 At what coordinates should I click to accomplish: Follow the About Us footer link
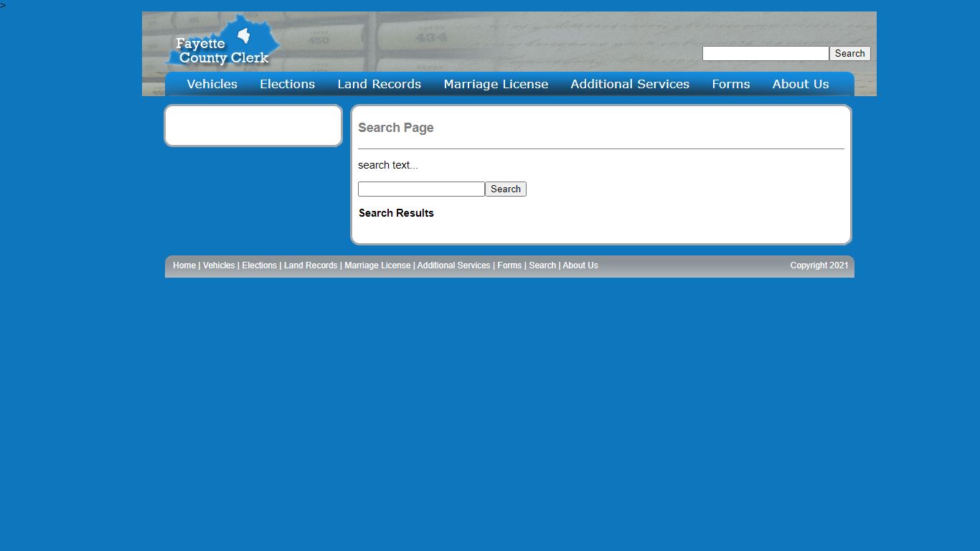click(x=580, y=265)
